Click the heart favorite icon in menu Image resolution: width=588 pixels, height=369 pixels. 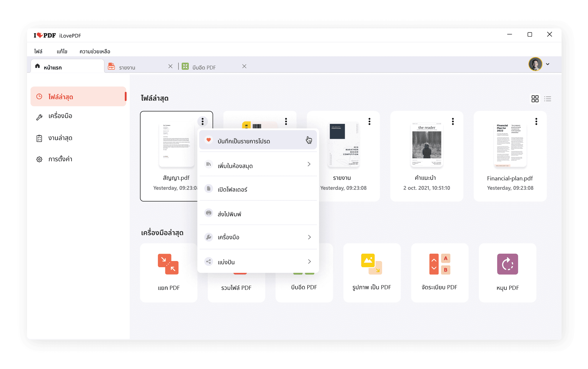click(x=208, y=140)
